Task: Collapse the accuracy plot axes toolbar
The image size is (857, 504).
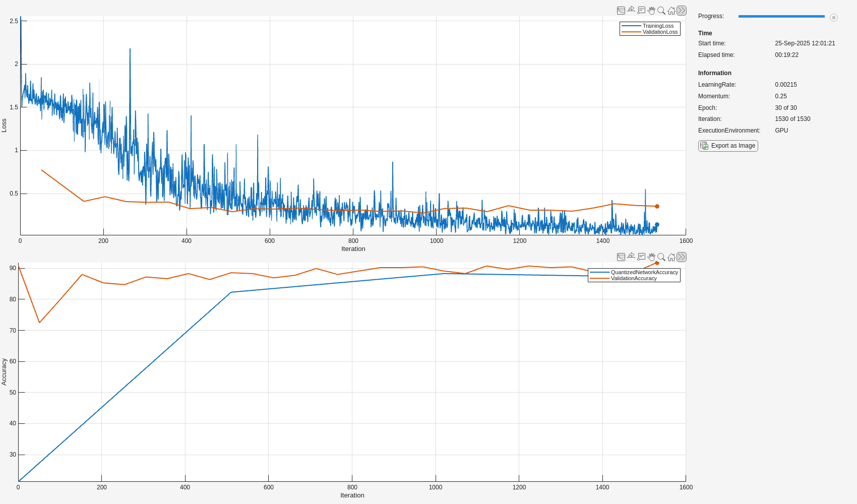Action: point(682,257)
